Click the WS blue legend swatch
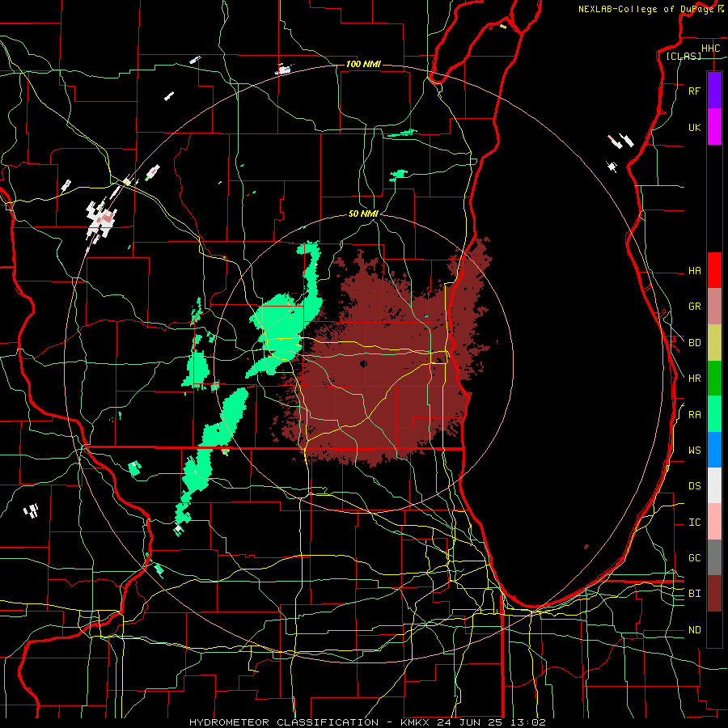Image resolution: width=728 pixels, height=728 pixels. (x=714, y=450)
